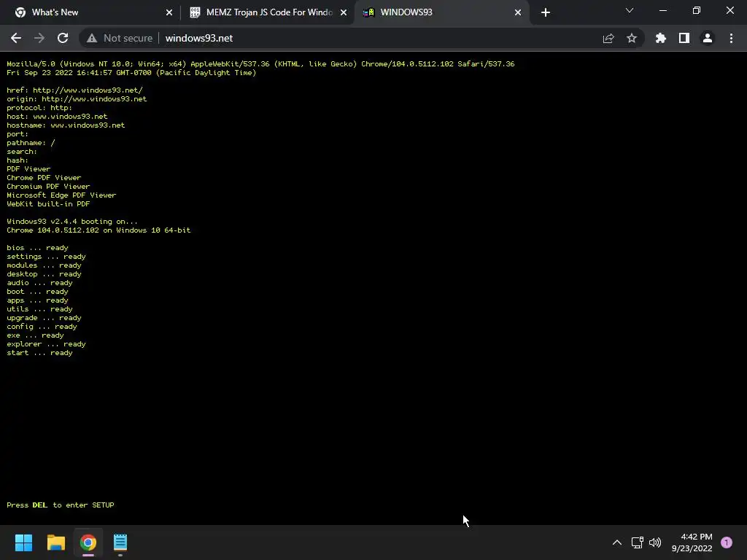Screen dimensions: 747x560
Task: Click the Chrome icon in the taskbar
Action: point(88,542)
